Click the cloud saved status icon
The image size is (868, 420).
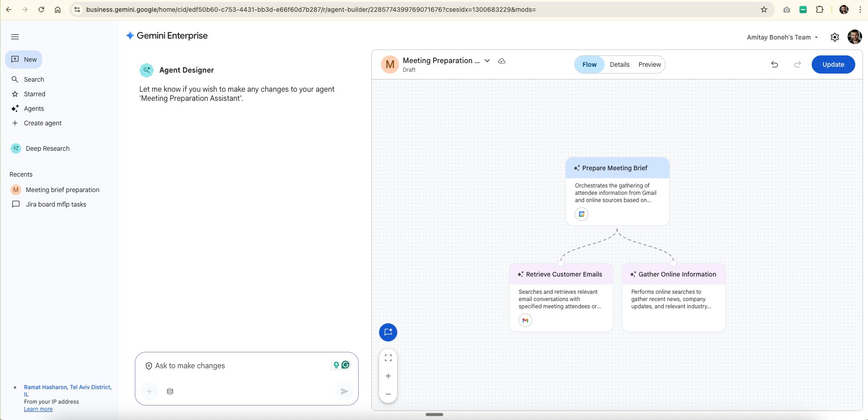502,61
